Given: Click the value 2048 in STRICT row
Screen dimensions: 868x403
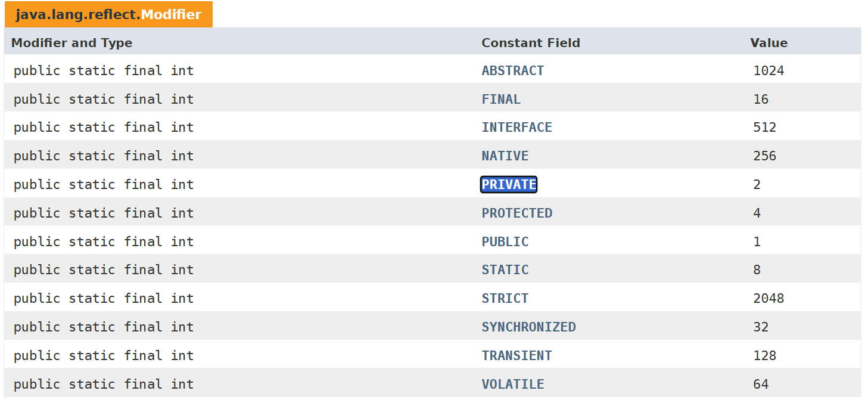Looking at the screenshot, I should [769, 298].
